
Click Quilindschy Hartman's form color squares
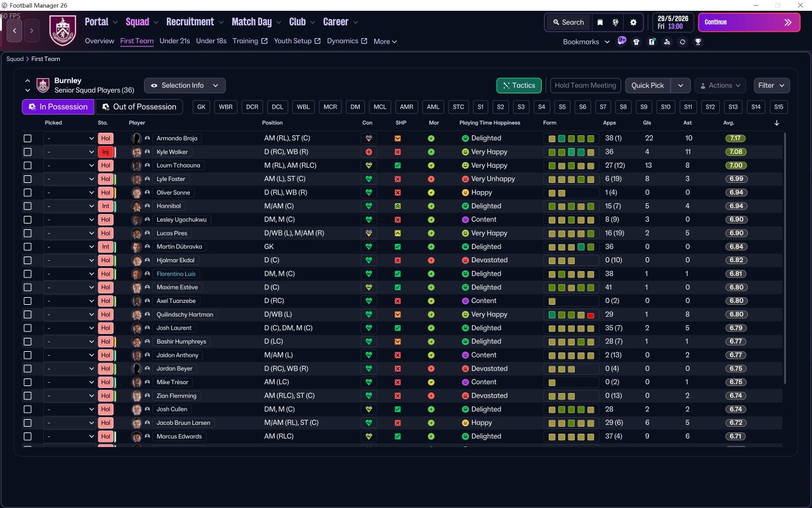(x=571, y=314)
